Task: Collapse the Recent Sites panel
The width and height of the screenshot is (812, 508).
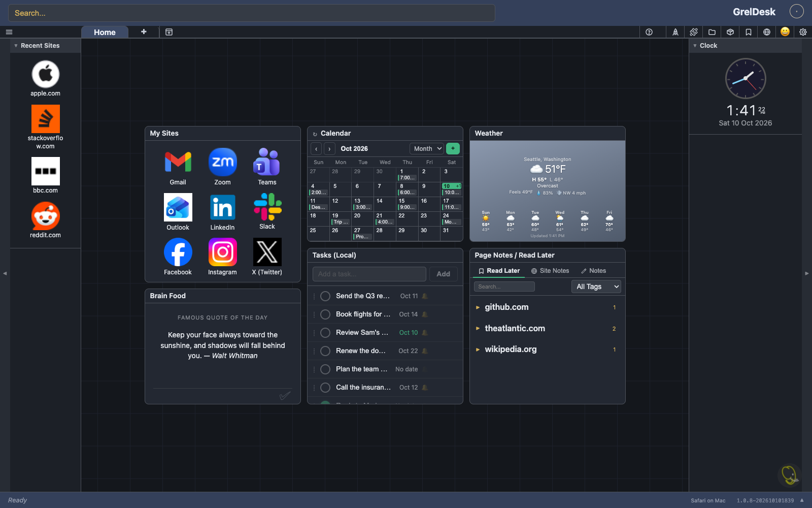Action: click(16, 46)
